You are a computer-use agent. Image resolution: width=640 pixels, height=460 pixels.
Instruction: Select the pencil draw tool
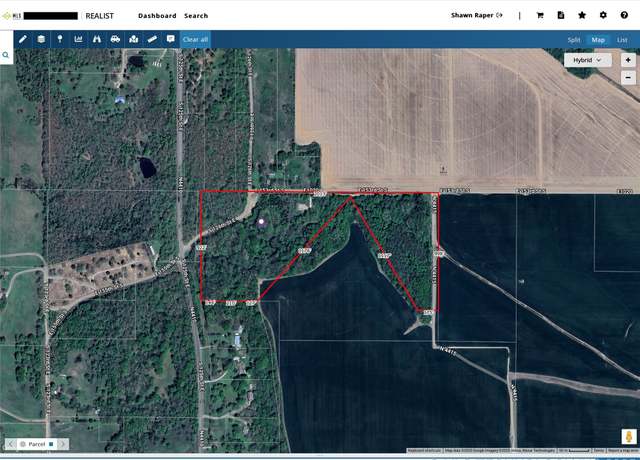pyautogui.click(x=23, y=39)
